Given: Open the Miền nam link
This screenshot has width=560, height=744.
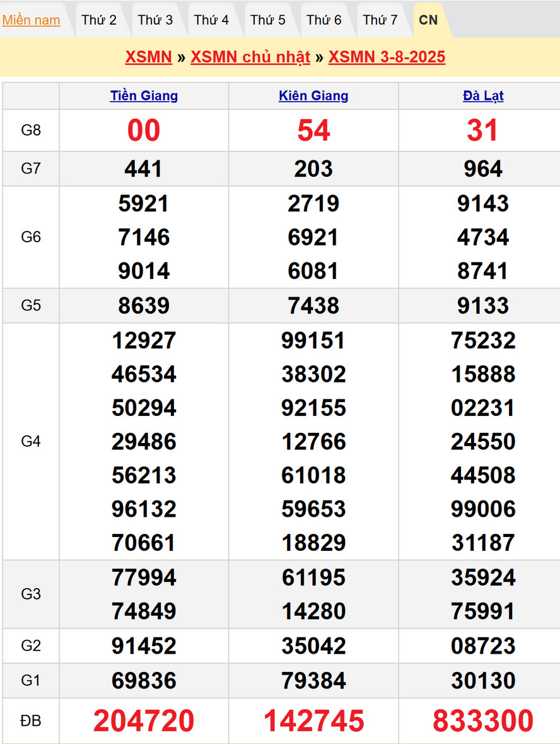Looking at the screenshot, I should [x=32, y=20].
